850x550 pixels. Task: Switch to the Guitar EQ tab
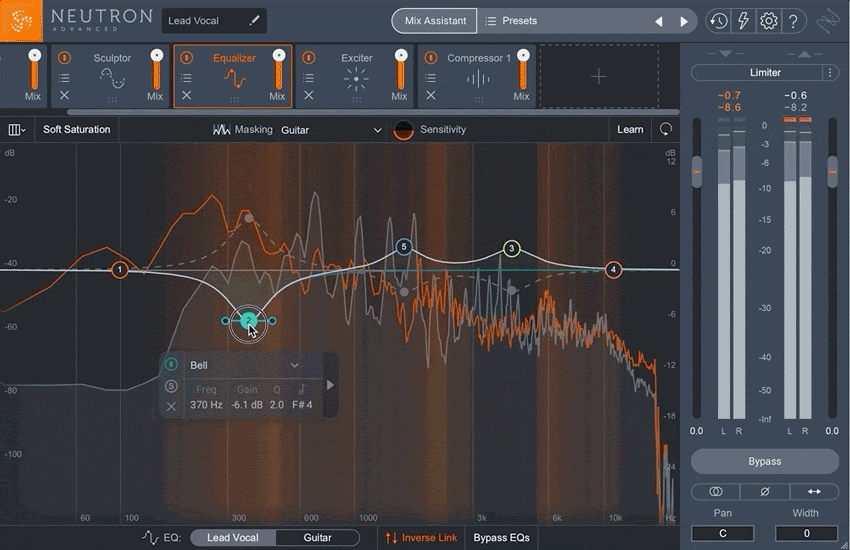[317, 537]
